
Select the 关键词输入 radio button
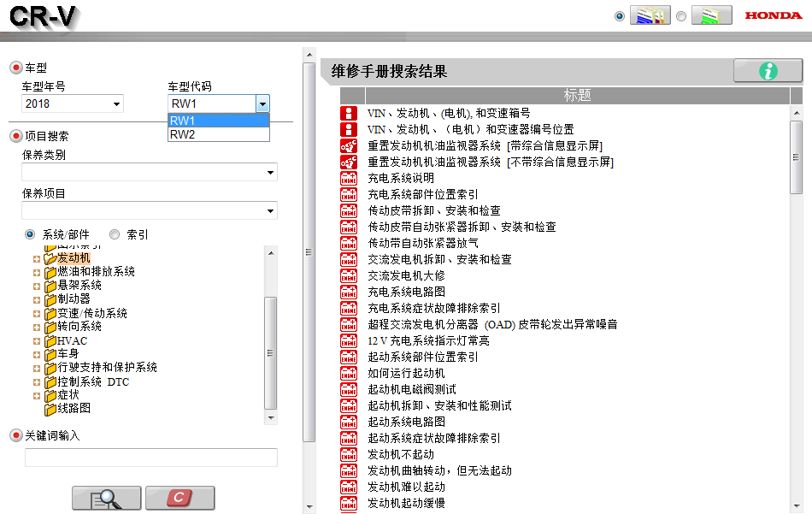click(16, 435)
